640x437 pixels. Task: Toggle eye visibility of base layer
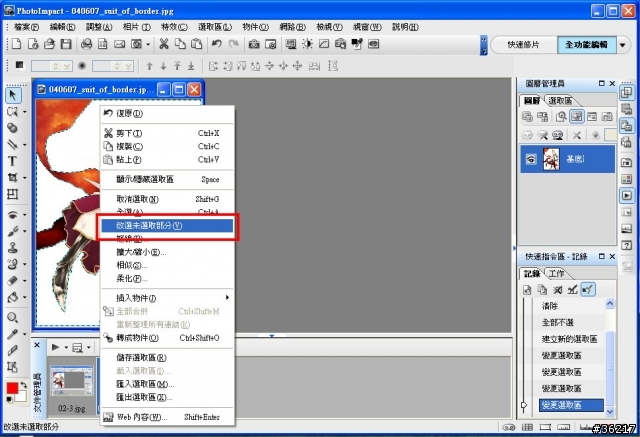[531, 159]
